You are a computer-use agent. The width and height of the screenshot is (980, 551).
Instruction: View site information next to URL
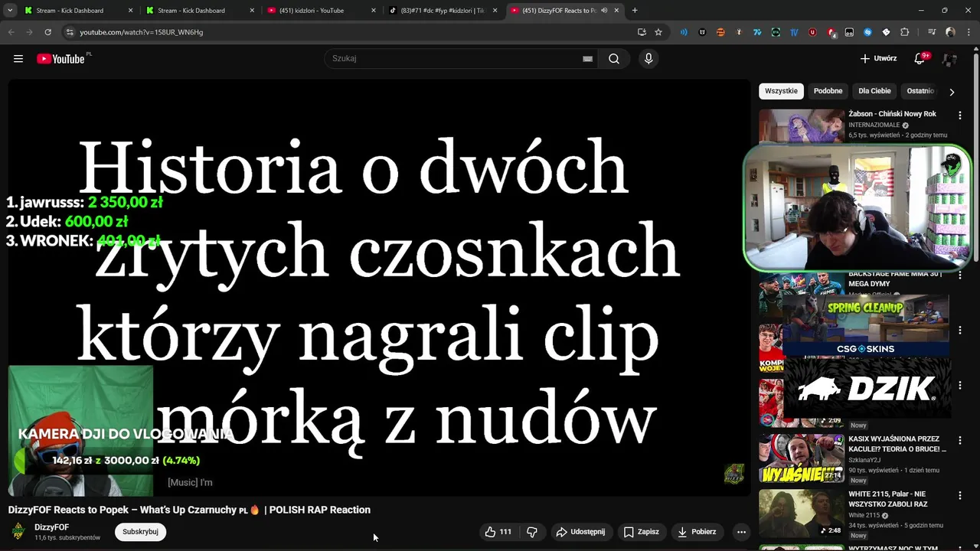(70, 32)
